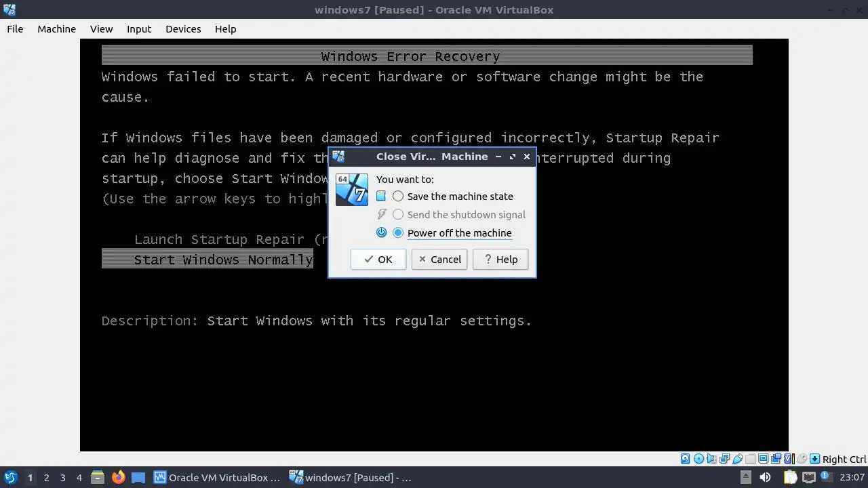Switch to workspace 1
The height and width of the screenshot is (488, 868).
coord(30,477)
